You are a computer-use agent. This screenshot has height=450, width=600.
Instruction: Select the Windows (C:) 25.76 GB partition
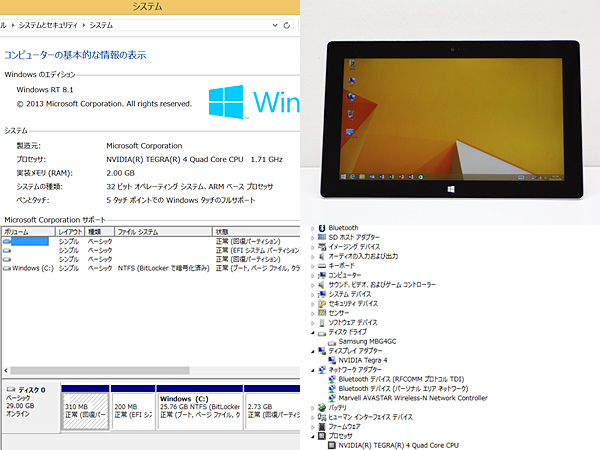point(200,411)
